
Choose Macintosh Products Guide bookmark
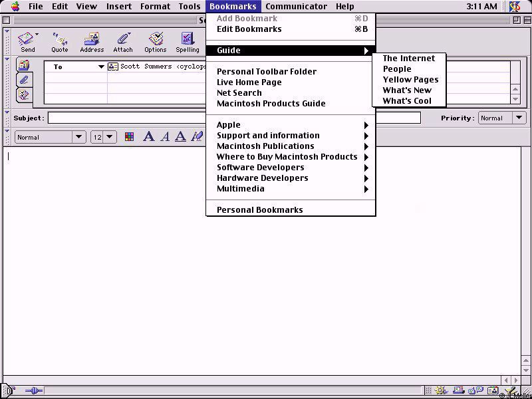point(291,104)
